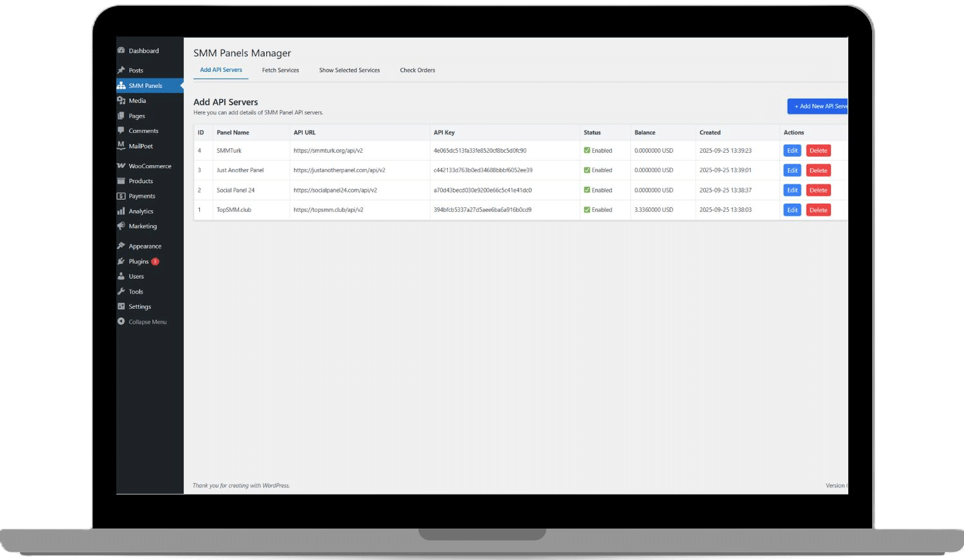964x560 pixels.
Task: Click the Dashboard gauge icon in sidebar
Action: pos(121,50)
